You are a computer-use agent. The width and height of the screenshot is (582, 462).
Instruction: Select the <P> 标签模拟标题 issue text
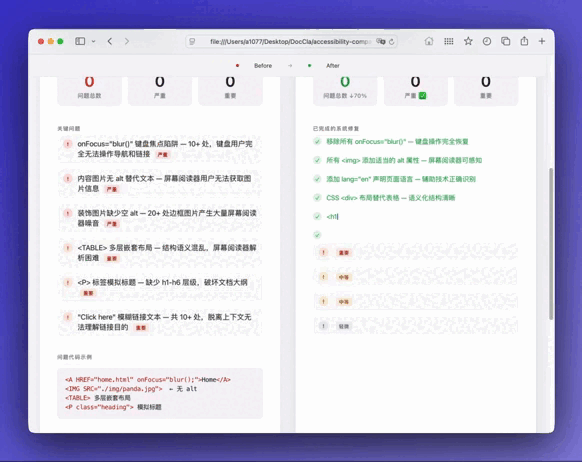pyautogui.click(x=162, y=283)
